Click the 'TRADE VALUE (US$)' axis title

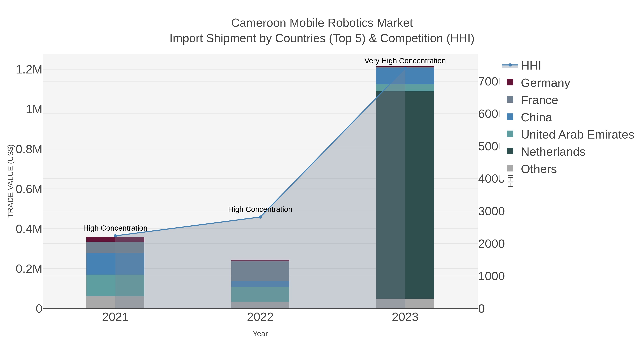click(x=11, y=181)
